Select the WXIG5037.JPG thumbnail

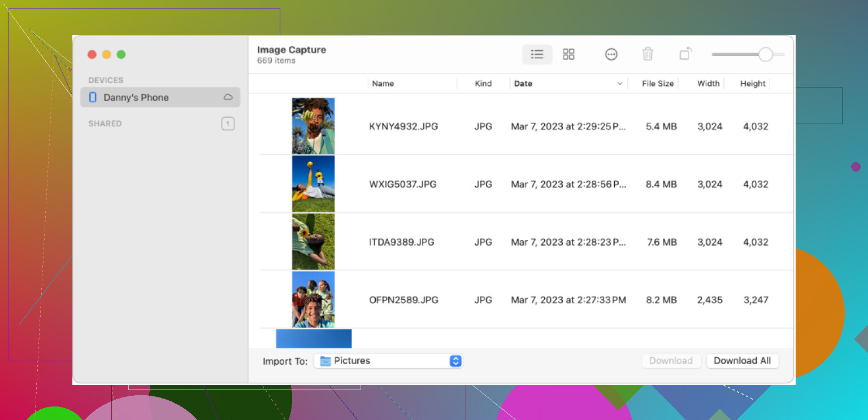coord(313,184)
